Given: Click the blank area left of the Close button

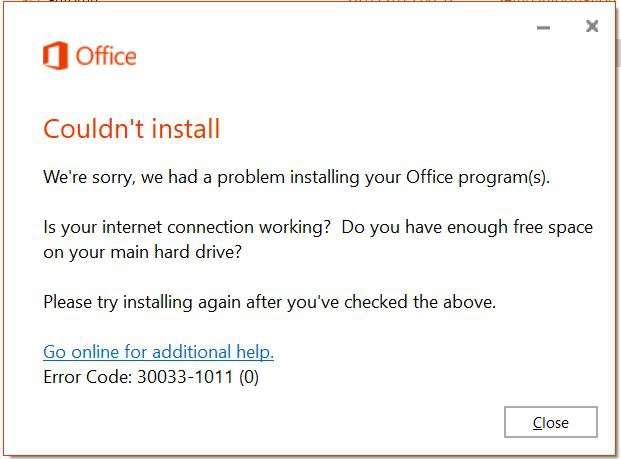Looking at the screenshot, I should 277,422.
